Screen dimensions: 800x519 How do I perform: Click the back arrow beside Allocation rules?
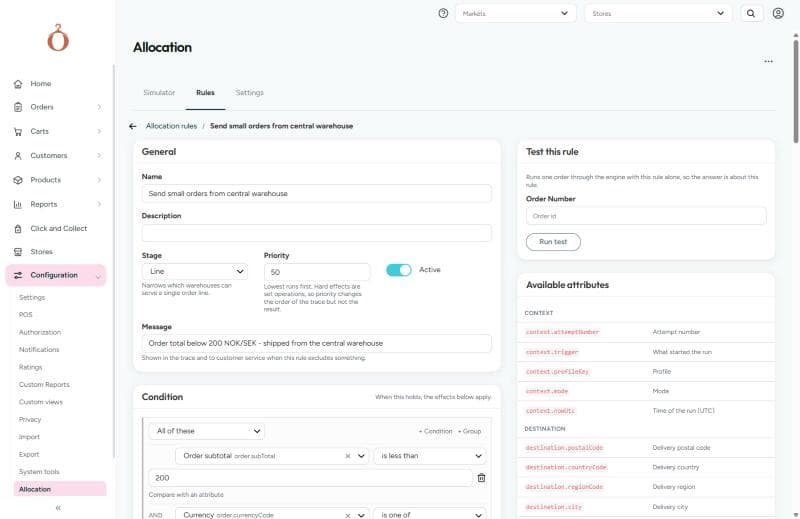(x=133, y=126)
